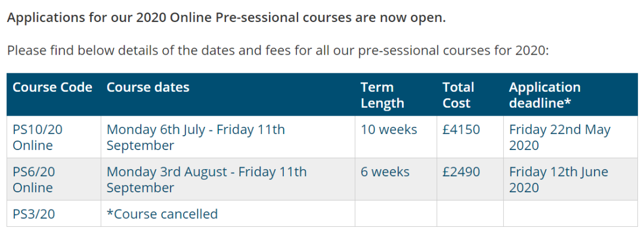The height and width of the screenshot is (234, 644).
Task: Select the PS6/20 Online course code cell
Action: 54,179
